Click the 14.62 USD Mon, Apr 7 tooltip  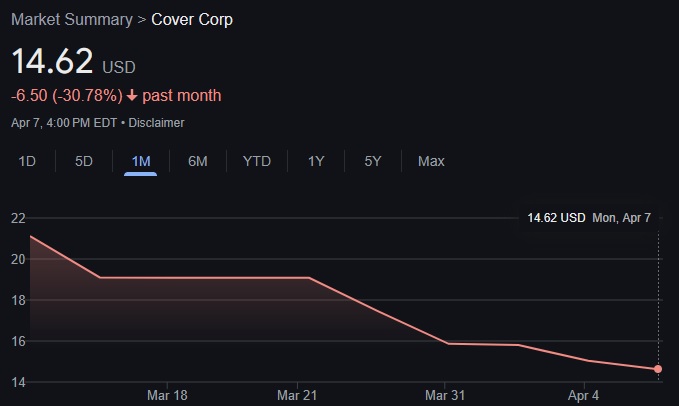tap(589, 218)
